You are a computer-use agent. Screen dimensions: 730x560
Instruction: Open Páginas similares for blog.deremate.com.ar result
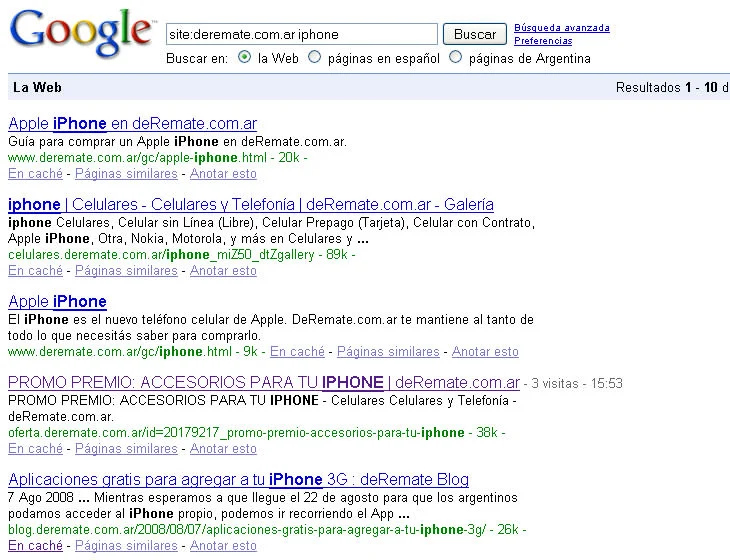[126, 545]
